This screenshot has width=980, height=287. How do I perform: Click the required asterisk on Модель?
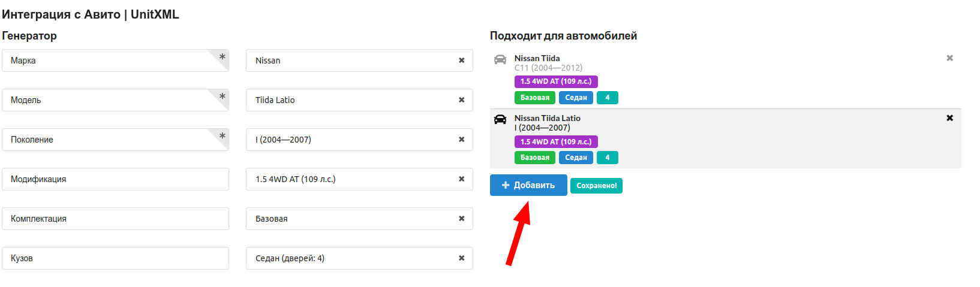(x=222, y=96)
